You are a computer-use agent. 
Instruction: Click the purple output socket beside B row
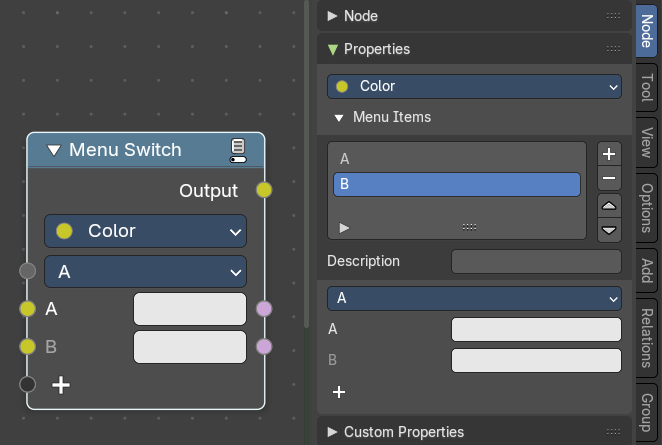point(264,347)
